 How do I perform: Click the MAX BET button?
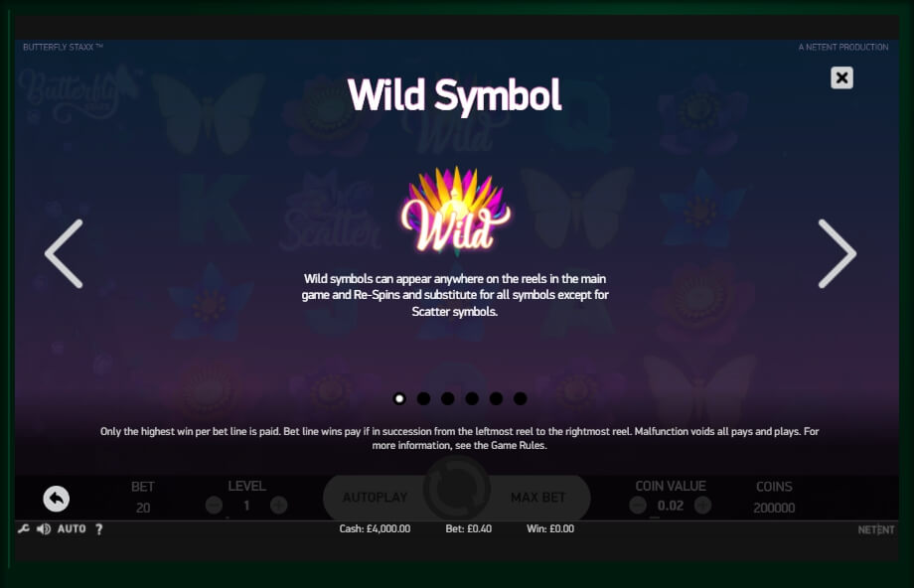[x=538, y=498]
